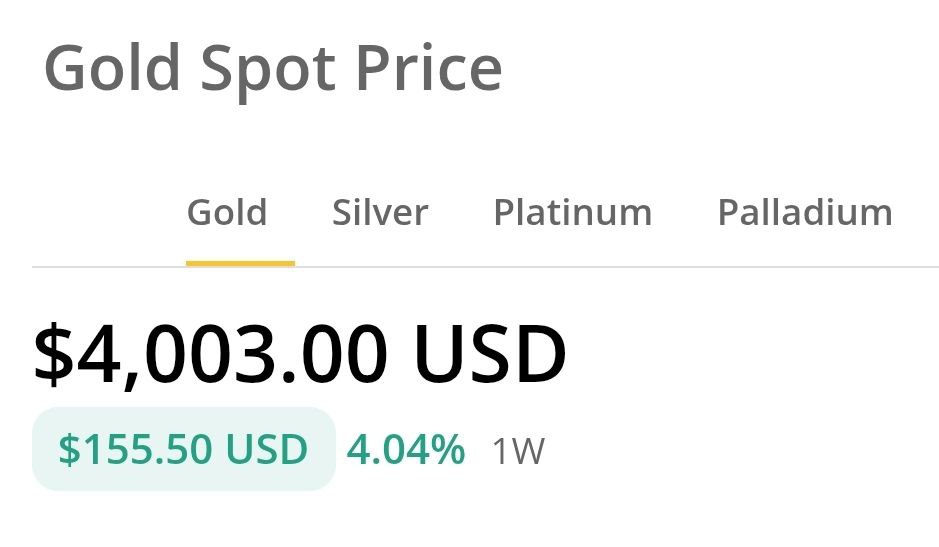Click the Gold Spot Price heading
The image size is (939, 547).
[x=273, y=68]
